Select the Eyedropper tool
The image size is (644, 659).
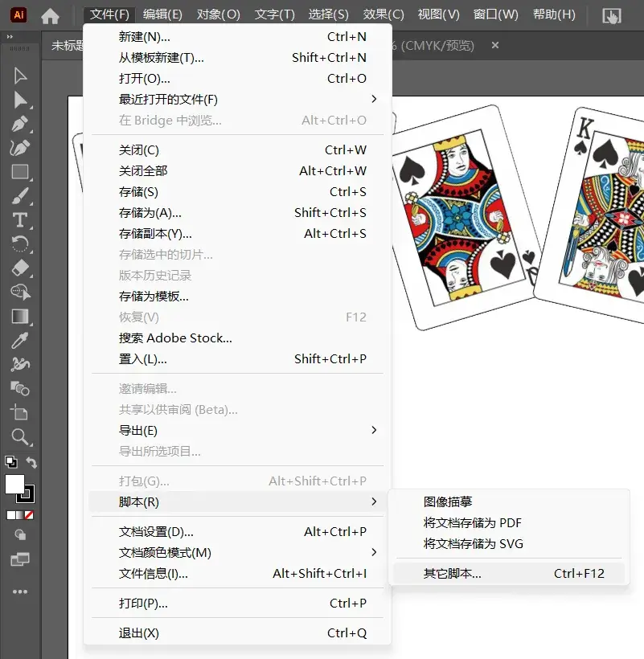pyautogui.click(x=20, y=341)
